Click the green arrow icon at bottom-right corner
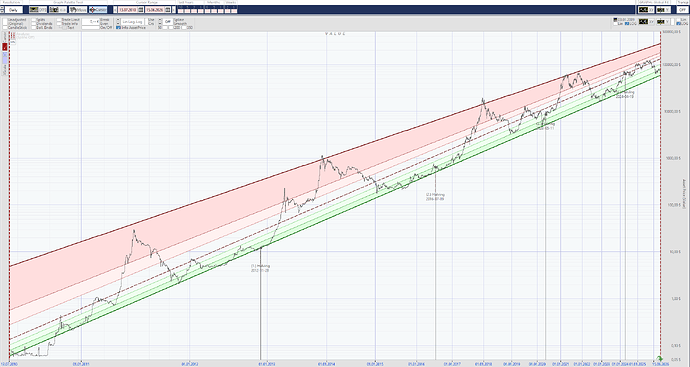Screen dimensions: 690x367 pyautogui.click(x=659, y=359)
